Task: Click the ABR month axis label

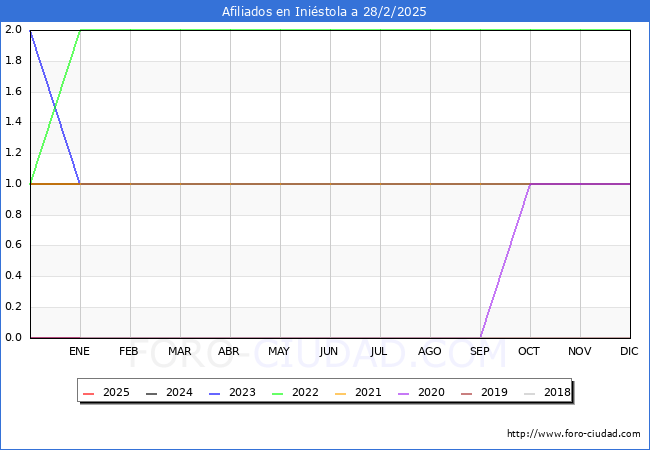Action: (229, 351)
